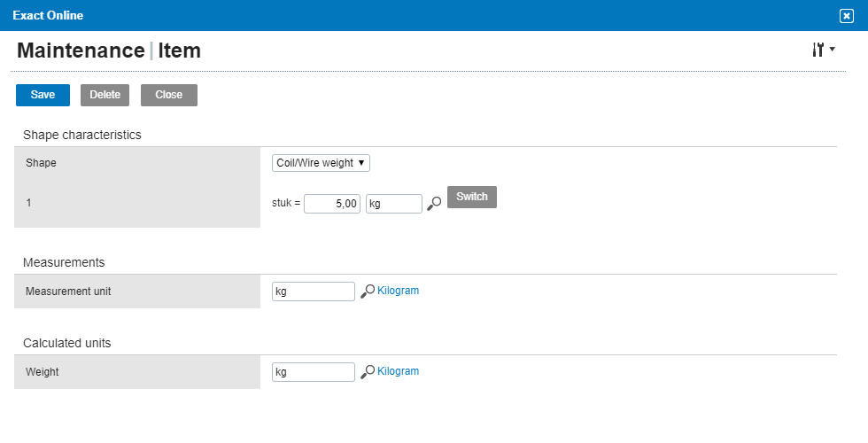This screenshot has height=443, width=868.
Task: Open the Shape dropdown Coil/Wire weight
Action: [321, 163]
